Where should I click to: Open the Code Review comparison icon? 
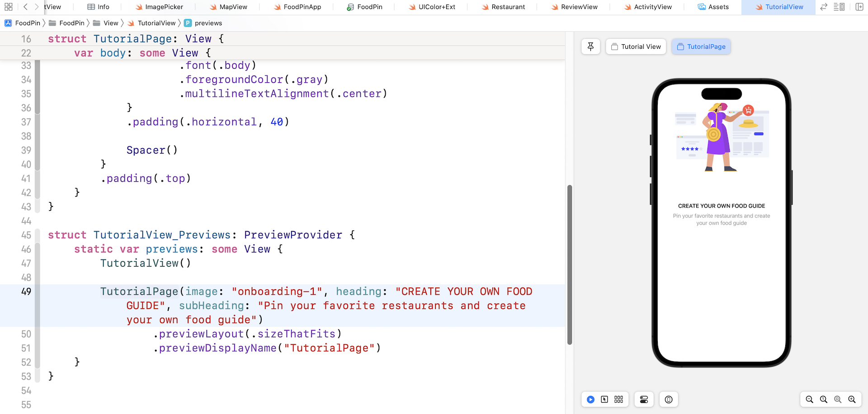point(823,7)
